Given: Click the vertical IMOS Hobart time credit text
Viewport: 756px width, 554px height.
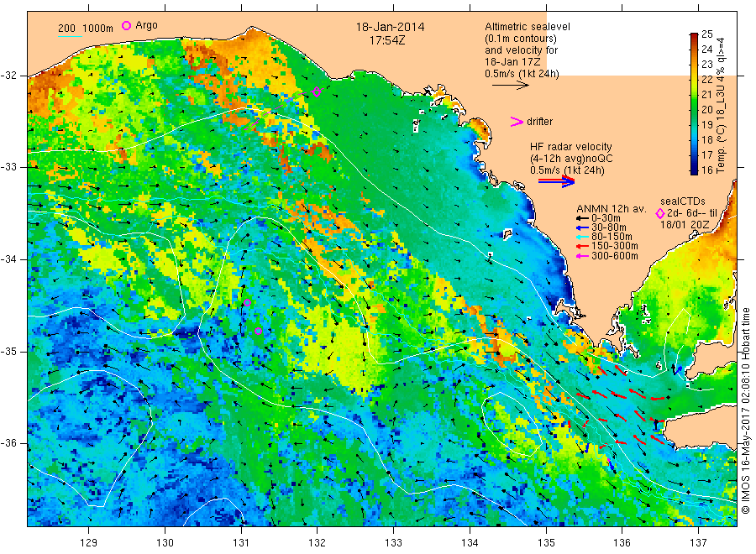Looking at the screenshot, I should (746, 411).
